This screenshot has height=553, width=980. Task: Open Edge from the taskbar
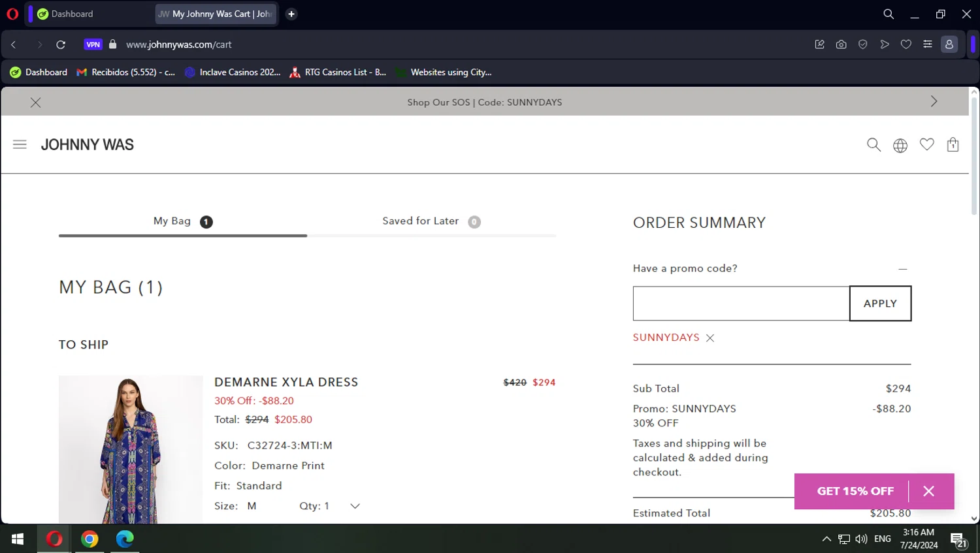tap(125, 539)
